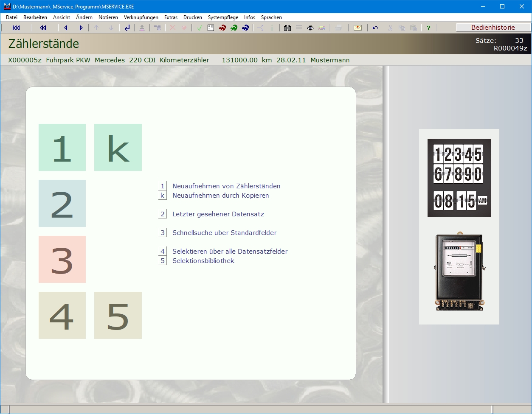Image resolution: width=532 pixels, height=414 pixels.
Task: Click the greyed save/download tray icon
Action: pos(142,28)
